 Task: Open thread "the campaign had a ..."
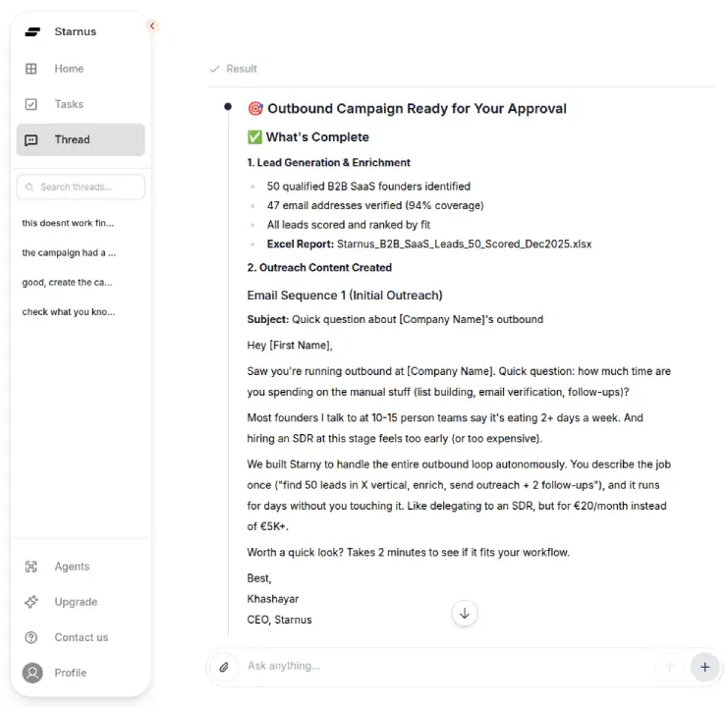[x=69, y=252]
